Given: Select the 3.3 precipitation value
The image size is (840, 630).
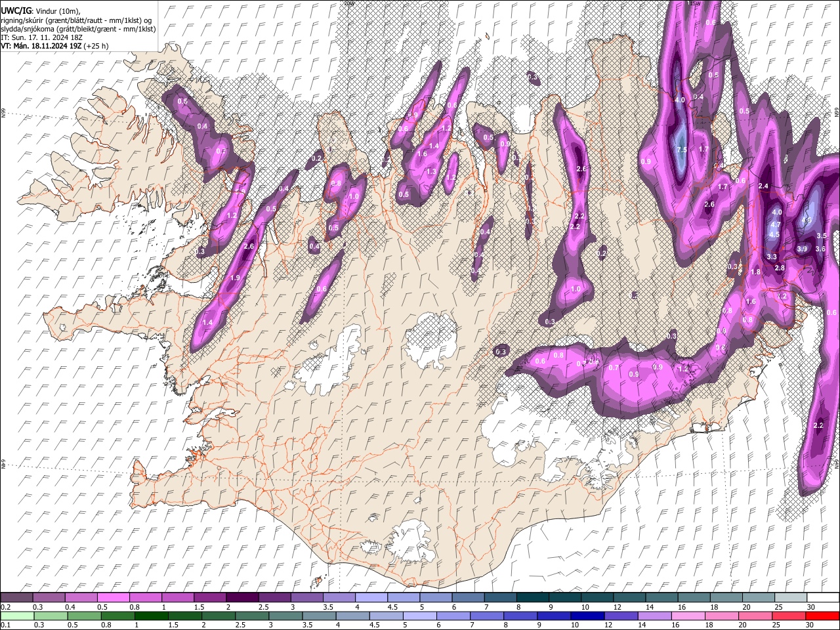Looking at the screenshot, I should point(772,257).
